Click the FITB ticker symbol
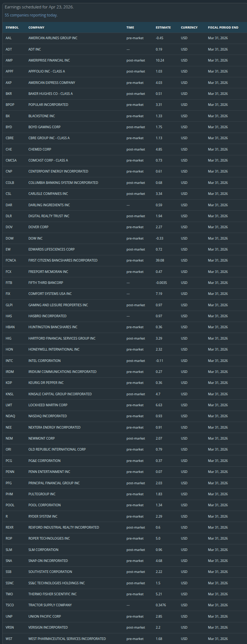Image resolution: width=247 pixels, height=644 pixels. point(9,283)
